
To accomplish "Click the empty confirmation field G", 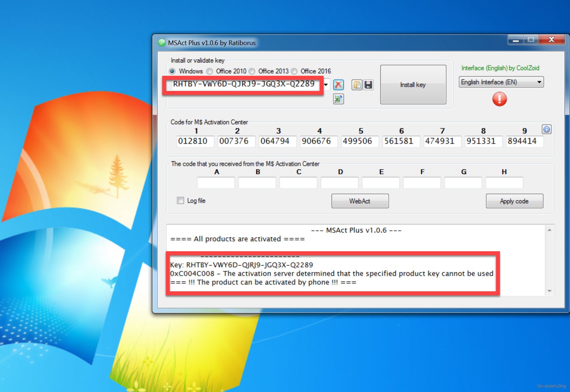I will click(x=463, y=183).
